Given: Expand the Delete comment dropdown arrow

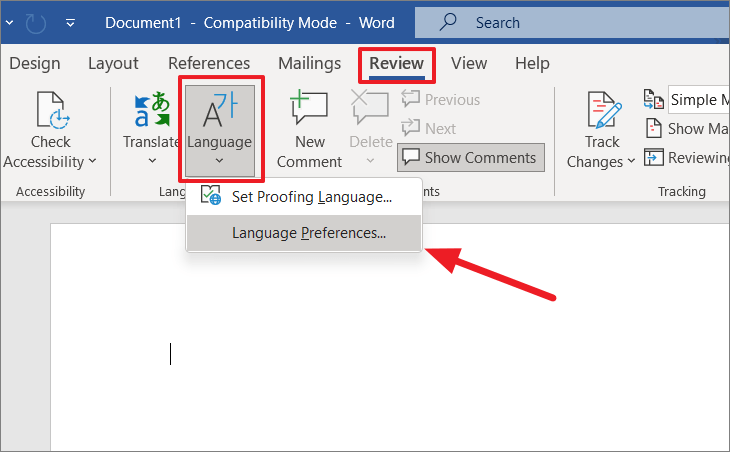Looking at the screenshot, I should click(370, 161).
